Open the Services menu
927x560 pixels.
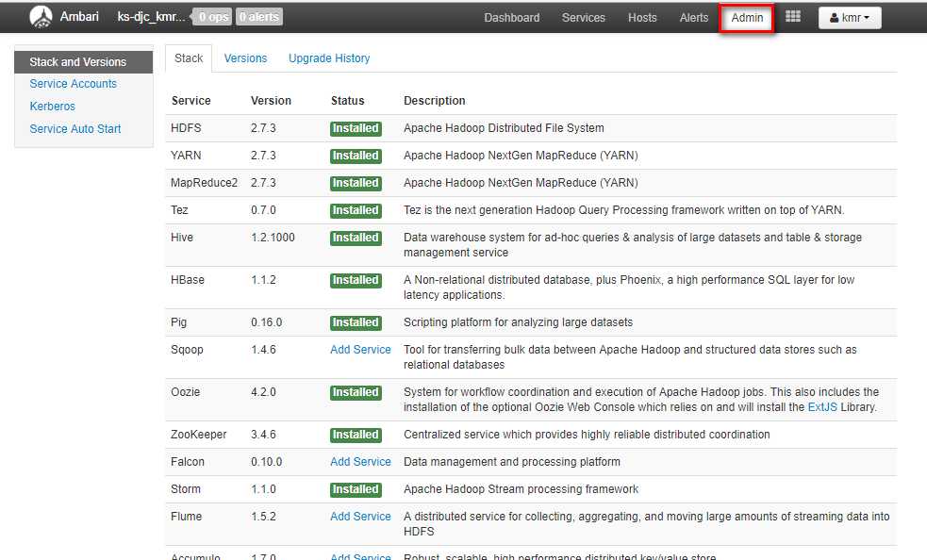point(584,18)
